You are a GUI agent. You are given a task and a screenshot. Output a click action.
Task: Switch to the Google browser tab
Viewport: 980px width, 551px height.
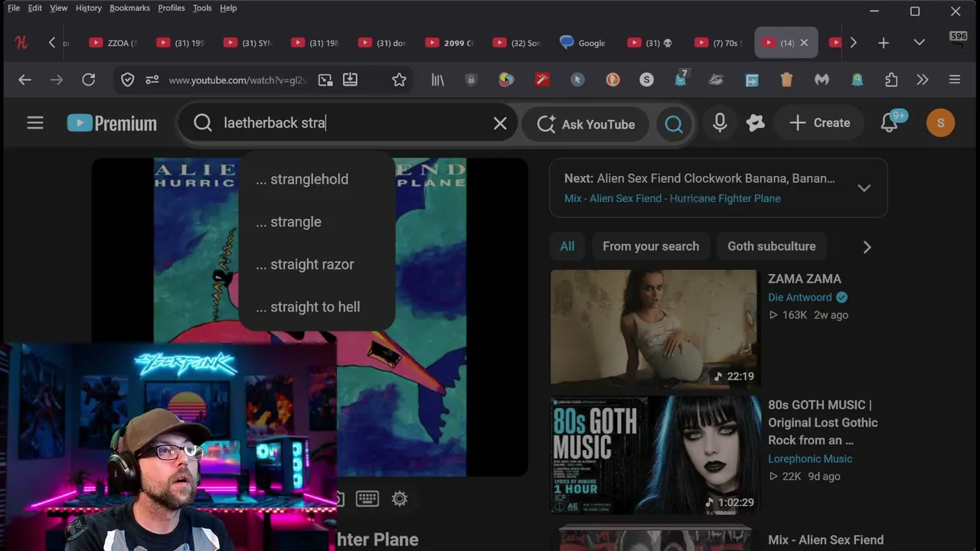[x=584, y=43]
